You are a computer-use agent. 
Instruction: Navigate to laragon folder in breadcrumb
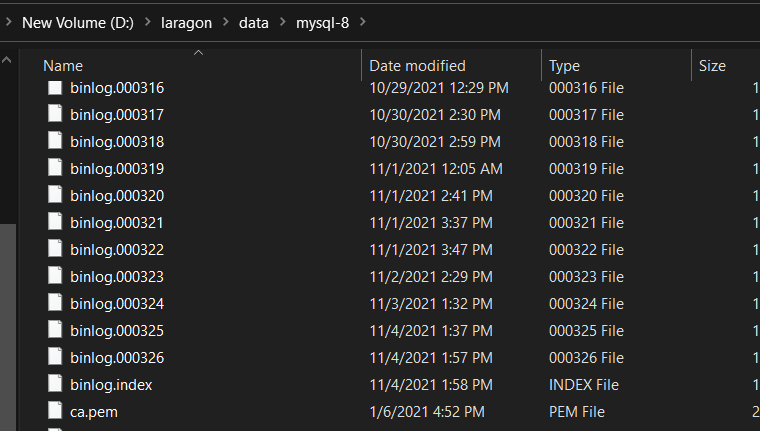tap(186, 23)
